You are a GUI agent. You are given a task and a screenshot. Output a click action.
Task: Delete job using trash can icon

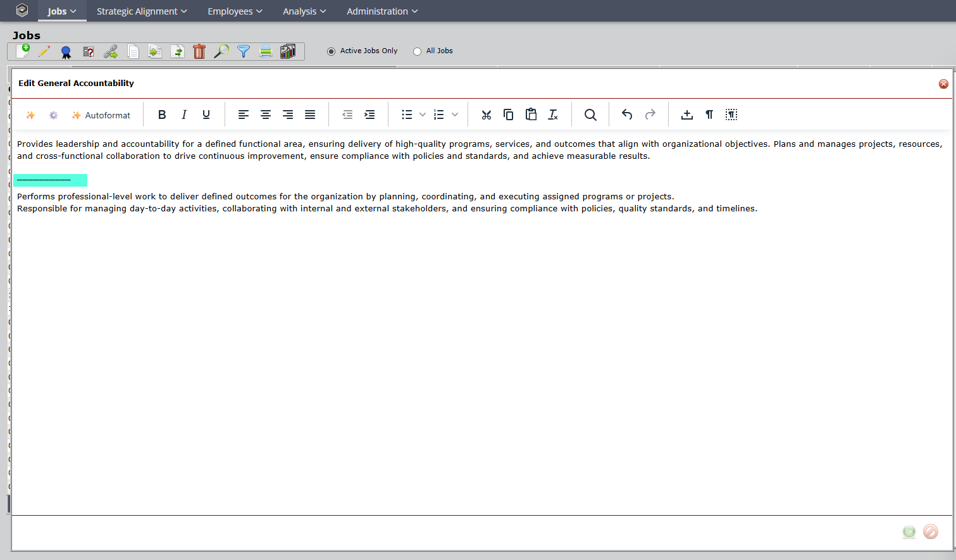click(x=199, y=52)
